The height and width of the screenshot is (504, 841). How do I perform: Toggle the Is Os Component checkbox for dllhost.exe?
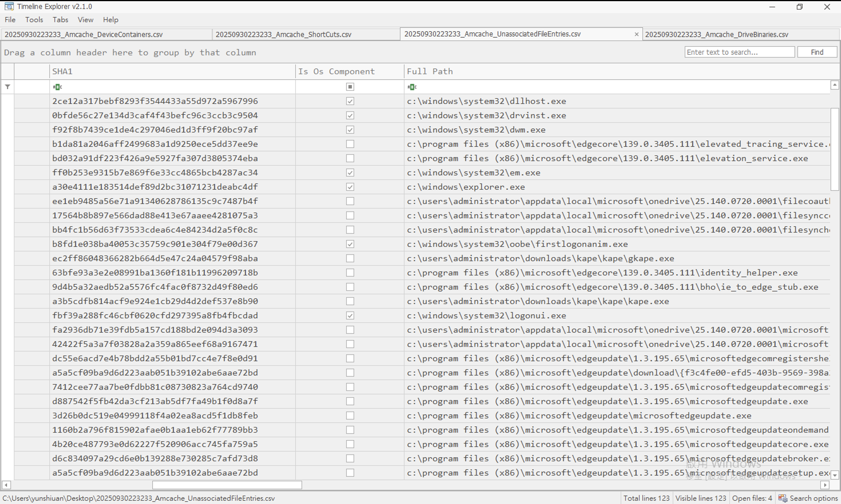(x=350, y=101)
